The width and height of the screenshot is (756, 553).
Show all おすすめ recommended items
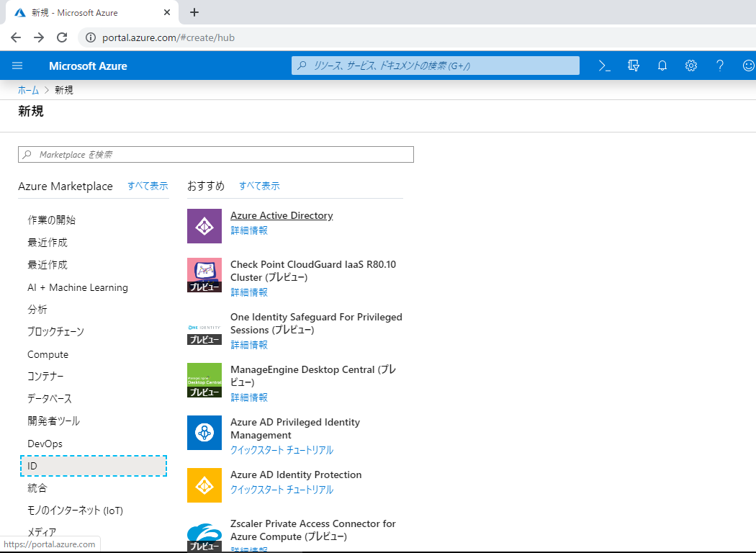coord(259,186)
